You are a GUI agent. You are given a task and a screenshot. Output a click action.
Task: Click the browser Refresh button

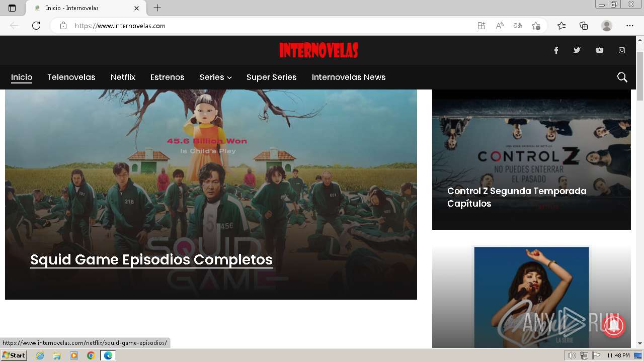[x=36, y=26]
